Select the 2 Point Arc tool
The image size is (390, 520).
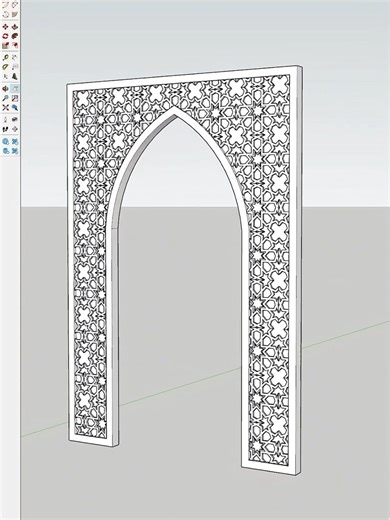click(15, 5)
